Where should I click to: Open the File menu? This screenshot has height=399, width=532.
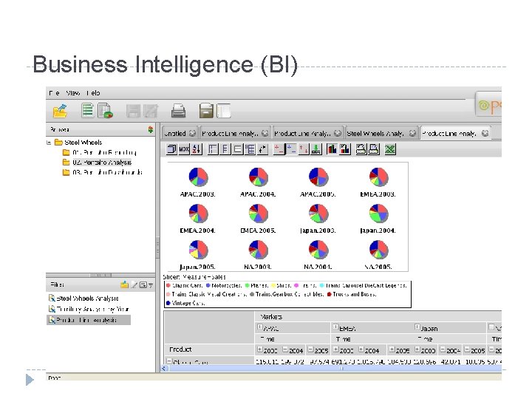(x=54, y=92)
